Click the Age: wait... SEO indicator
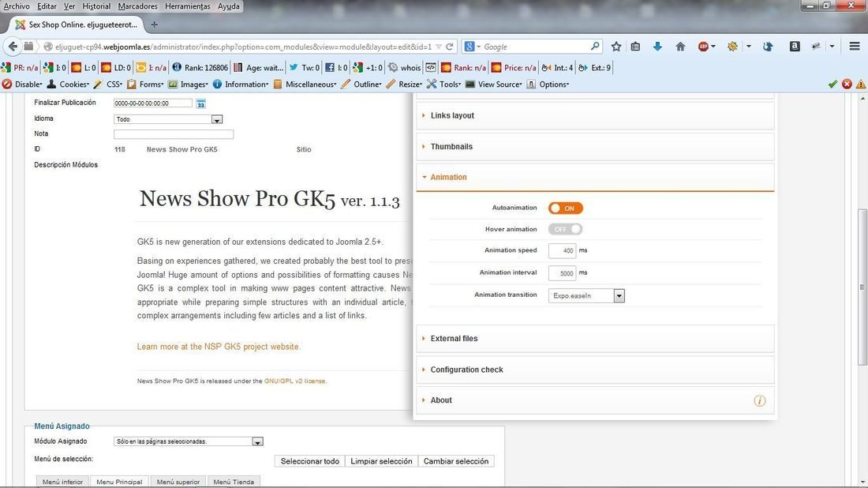The width and height of the screenshot is (868, 488). click(x=258, y=68)
